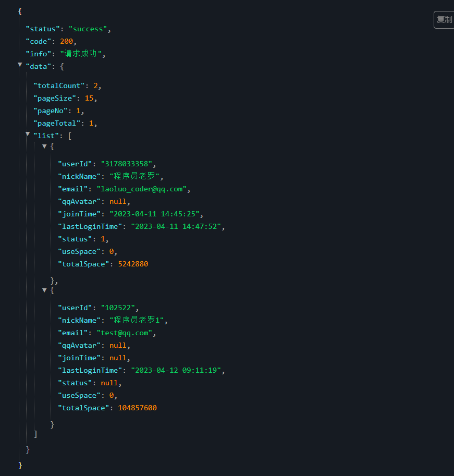This screenshot has width=454, height=476.
Task: Select the code value 200
Action: pyautogui.click(x=67, y=41)
